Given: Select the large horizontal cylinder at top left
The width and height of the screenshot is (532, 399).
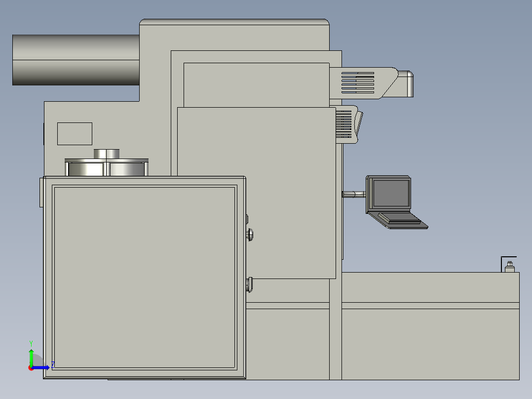Looking at the screenshot, I should tap(74, 59).
